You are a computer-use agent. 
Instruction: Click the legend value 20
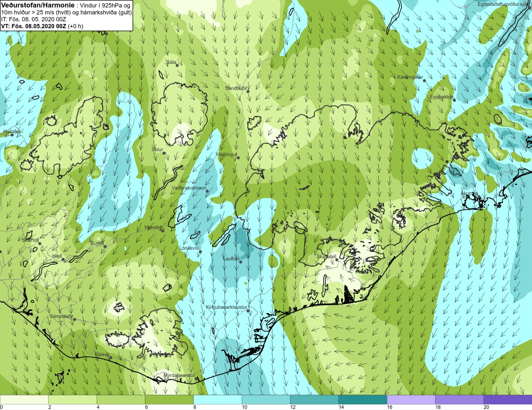point(486,407)
